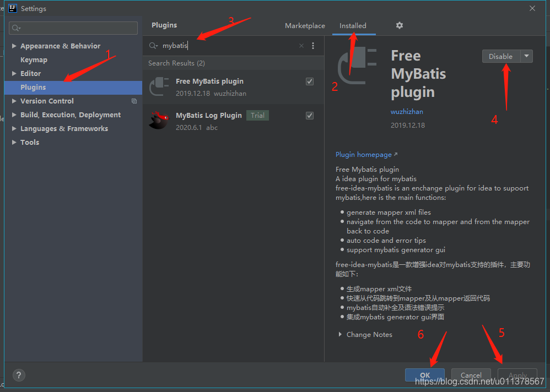
Task: Click the plugin search magnifier icon
Action: (153, 46)
